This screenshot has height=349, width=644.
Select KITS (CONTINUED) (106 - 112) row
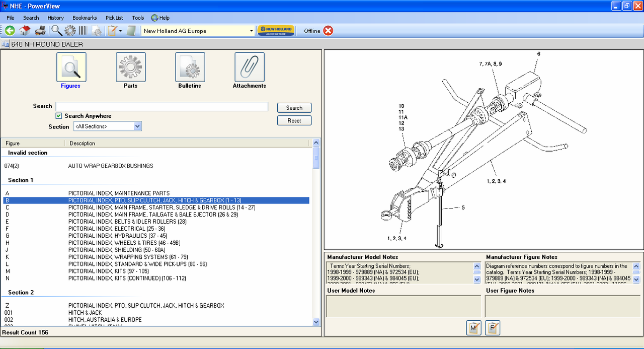pyautogui.click(x=156, y=278)
